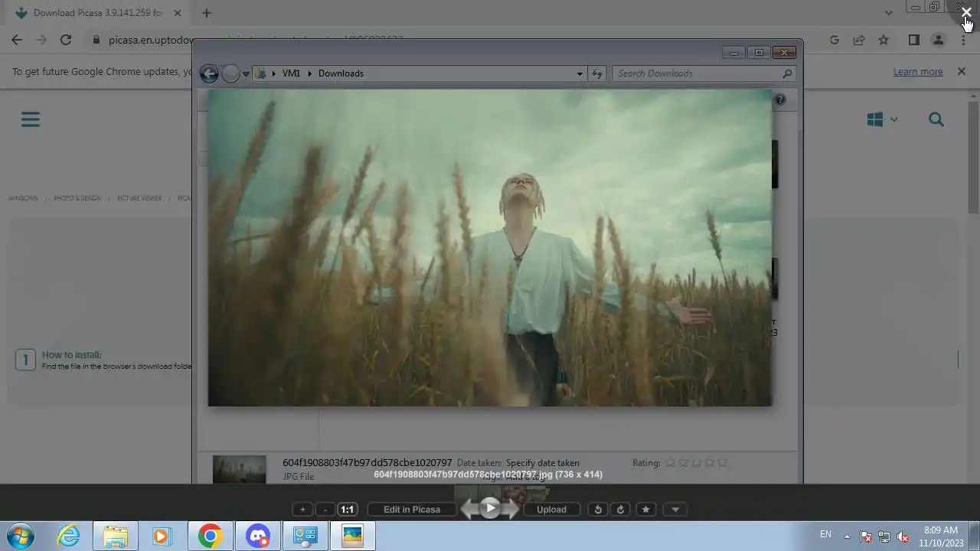
Task: Set first rating star in details pane
Action: click(x=670, y=463)
